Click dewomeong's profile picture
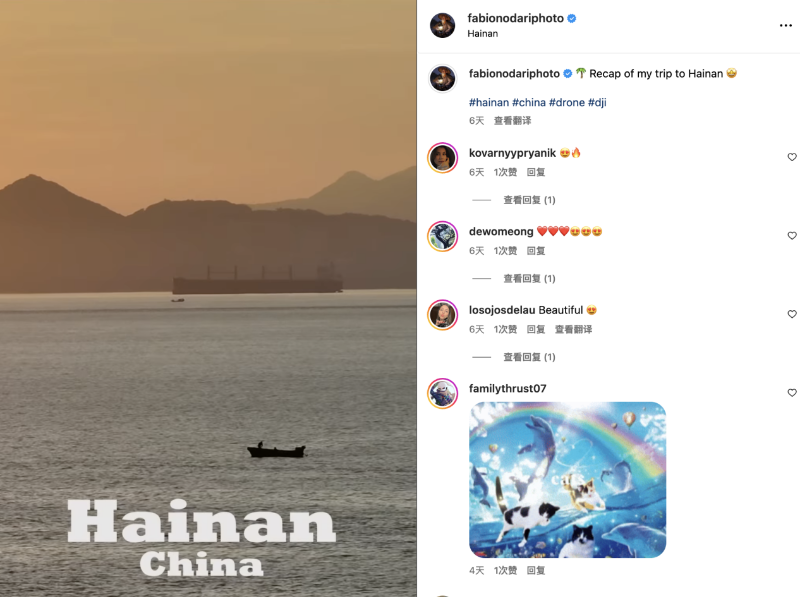800x597 pixels. point(442,236)
